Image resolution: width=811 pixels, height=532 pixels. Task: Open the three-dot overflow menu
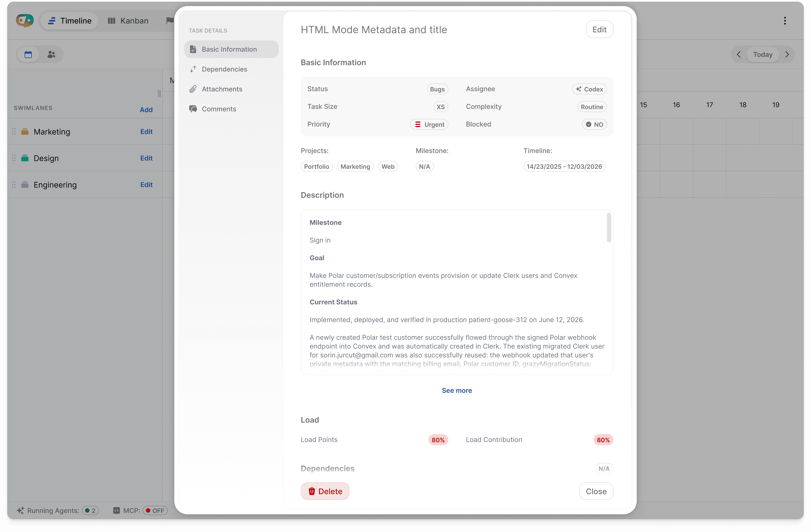click(x=785, y=21)
